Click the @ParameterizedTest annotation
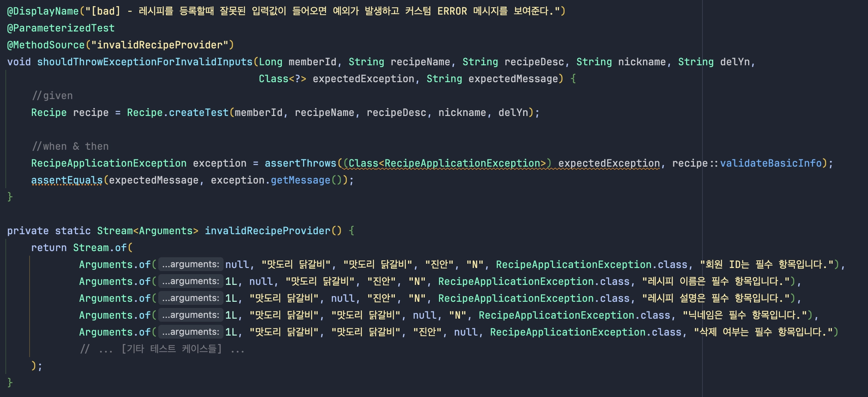 61,28
